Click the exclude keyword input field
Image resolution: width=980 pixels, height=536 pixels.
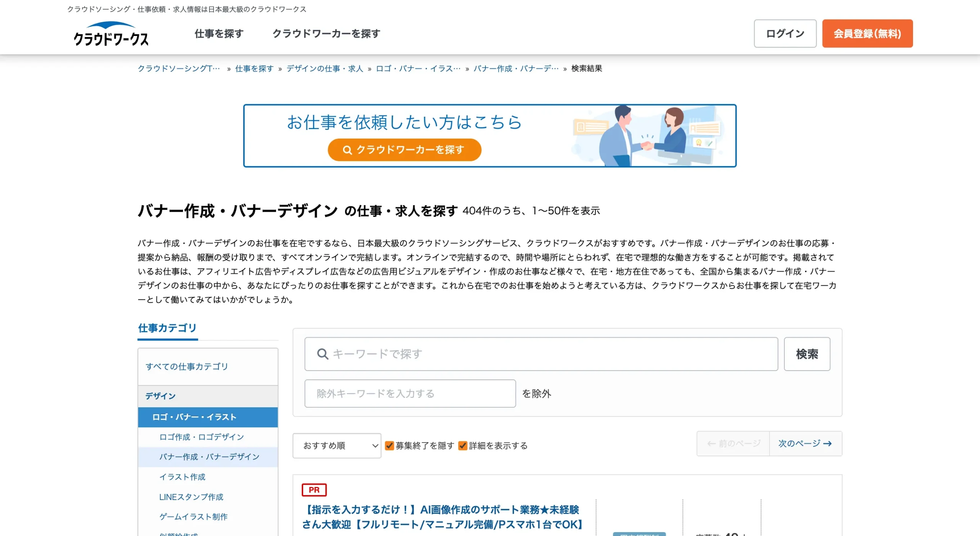click(410, 393)
